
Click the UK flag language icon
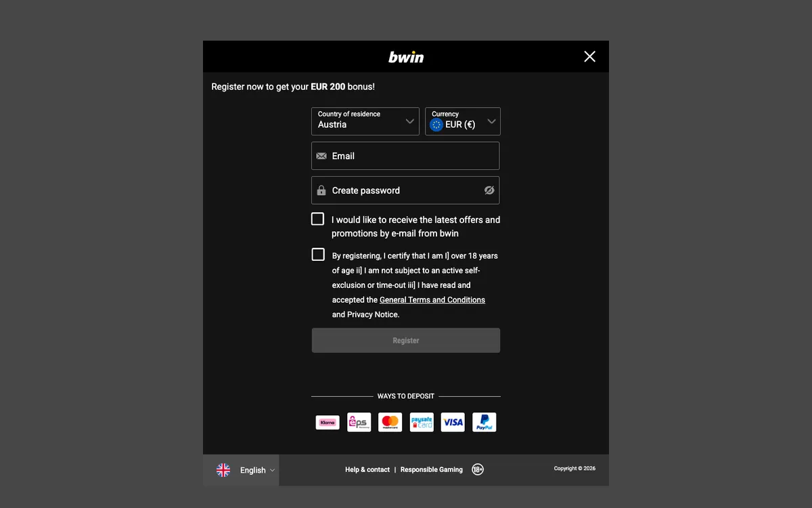point(223,470)
